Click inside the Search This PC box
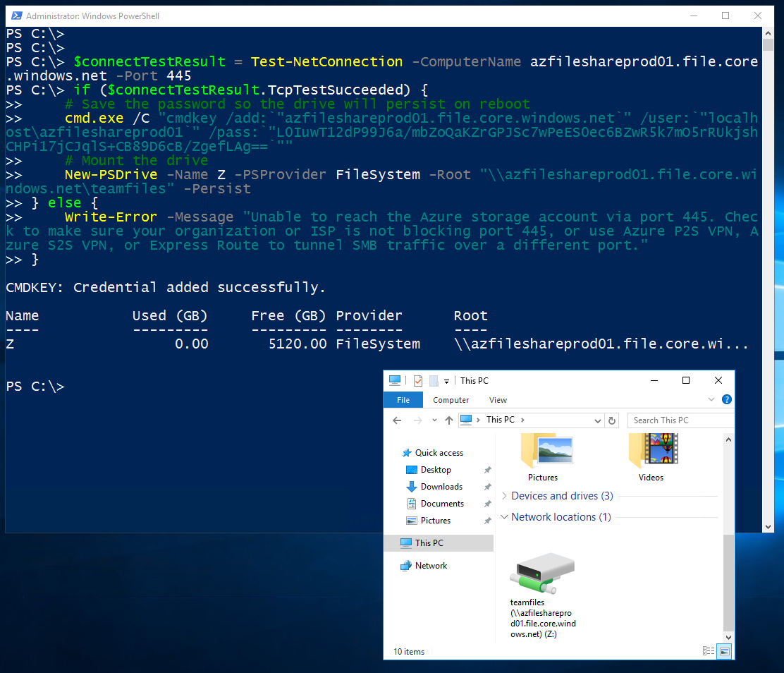The width and height of the screenshot is (784, 673). pos(681,420)
